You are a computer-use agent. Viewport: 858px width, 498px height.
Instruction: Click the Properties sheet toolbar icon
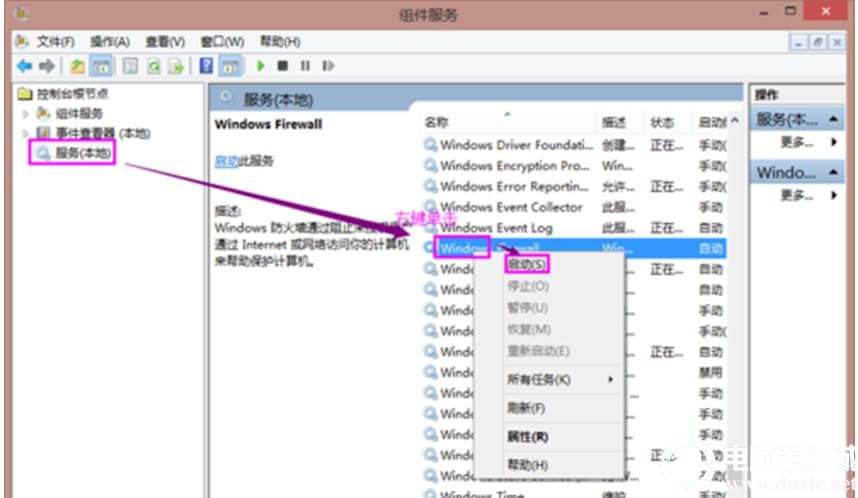pyautogui.click(x=130, y=66)
